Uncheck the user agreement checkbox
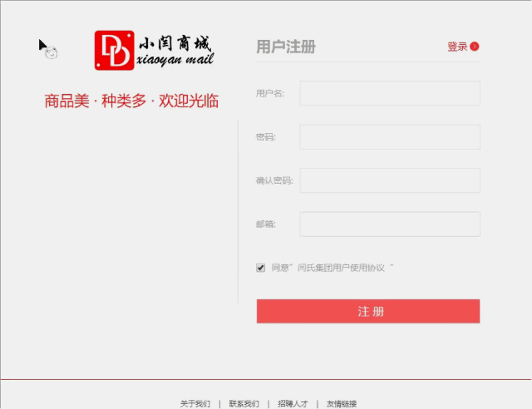This screenshot has height=409, width=532. [x=260, y=268]
